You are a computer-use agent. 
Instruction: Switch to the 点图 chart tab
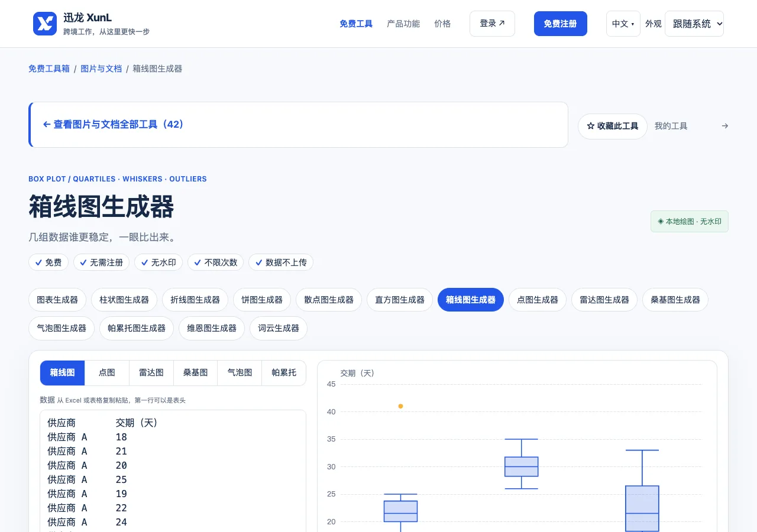point(107,373)
